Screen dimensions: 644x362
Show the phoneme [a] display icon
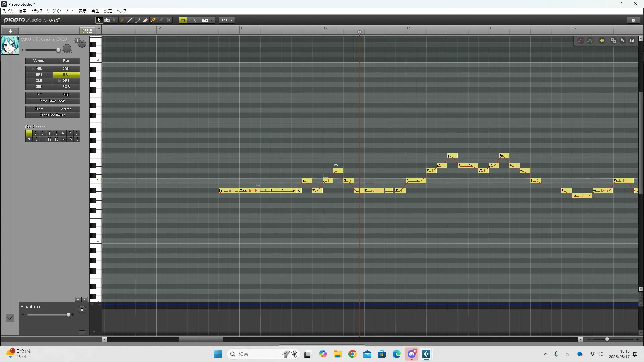[632, 41]
